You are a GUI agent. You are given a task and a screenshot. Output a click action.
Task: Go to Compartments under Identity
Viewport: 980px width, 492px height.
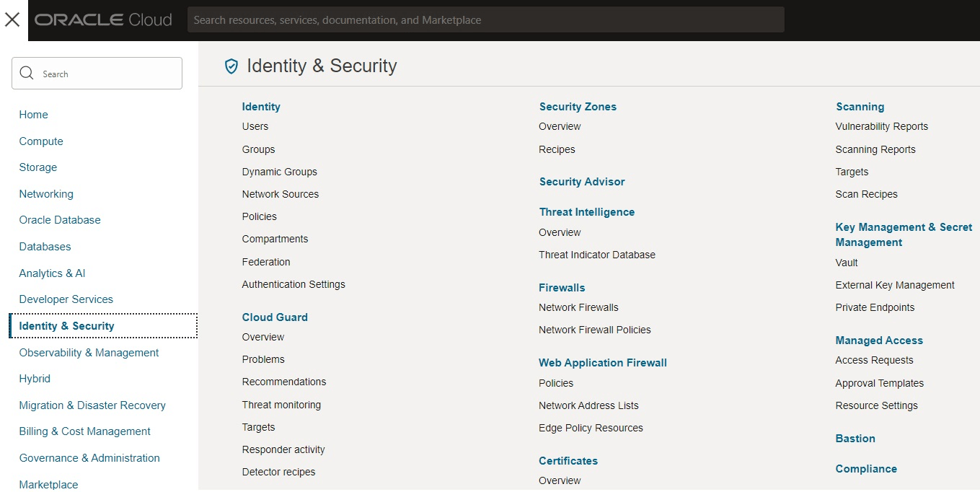tap(275, 239)
